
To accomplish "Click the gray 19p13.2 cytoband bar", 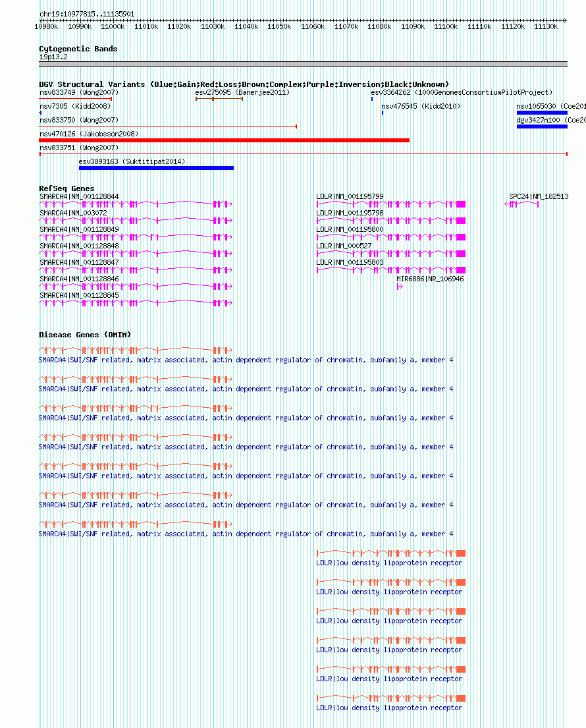I will coord(303,64).
